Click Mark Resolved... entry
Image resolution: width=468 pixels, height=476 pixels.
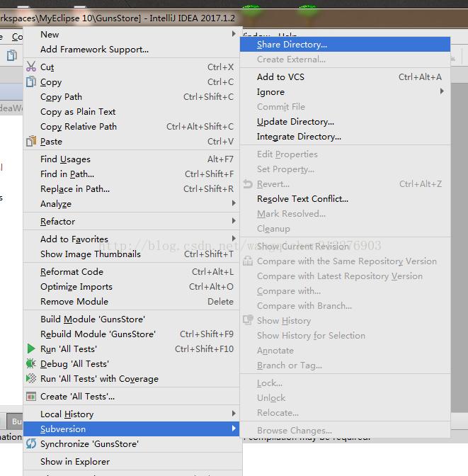click(345, 213)
